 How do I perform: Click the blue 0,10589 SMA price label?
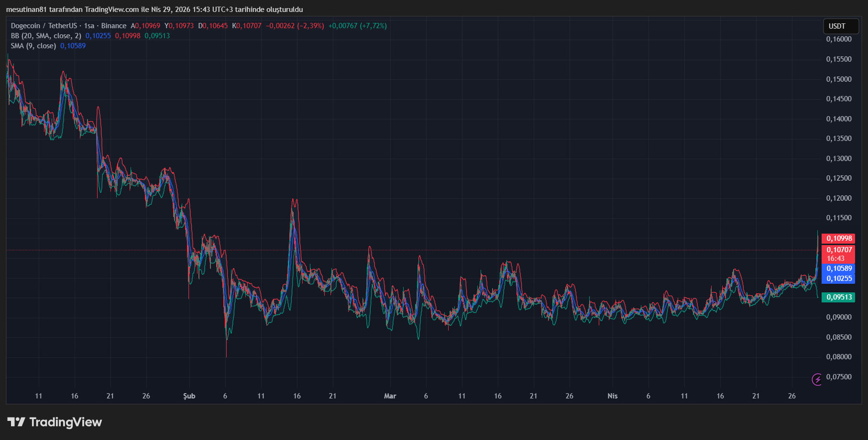click(x=839, y=268)
